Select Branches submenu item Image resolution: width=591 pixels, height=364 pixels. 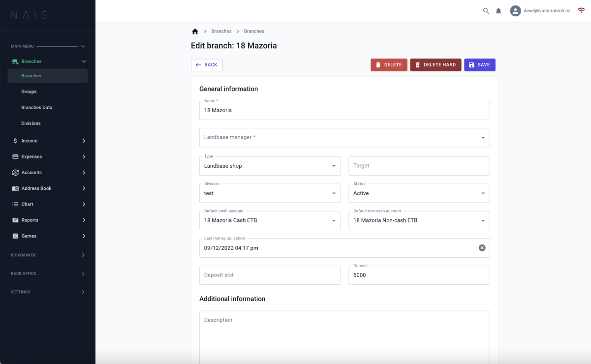tap(48, 76)
